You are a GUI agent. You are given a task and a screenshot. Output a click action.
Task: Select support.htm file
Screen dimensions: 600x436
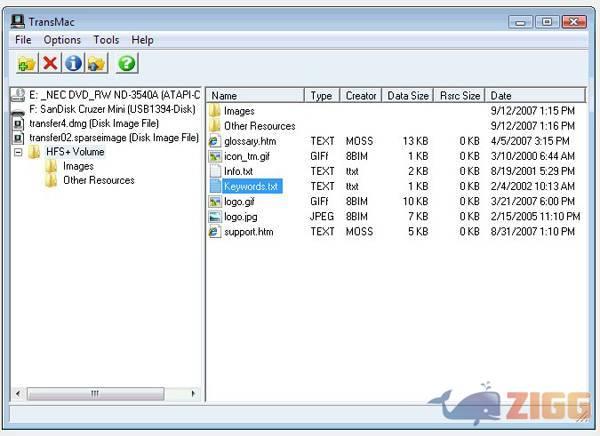click(x=249, y=232)
